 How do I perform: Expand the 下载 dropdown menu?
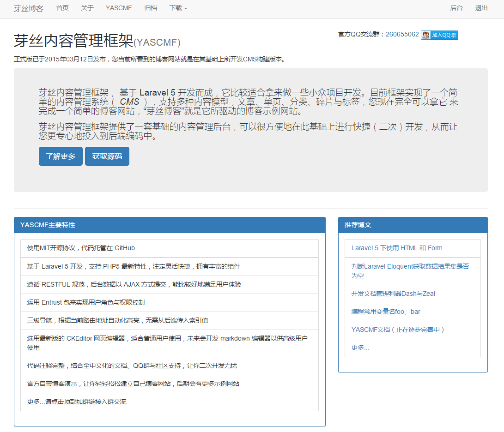(x=178, y=8)
